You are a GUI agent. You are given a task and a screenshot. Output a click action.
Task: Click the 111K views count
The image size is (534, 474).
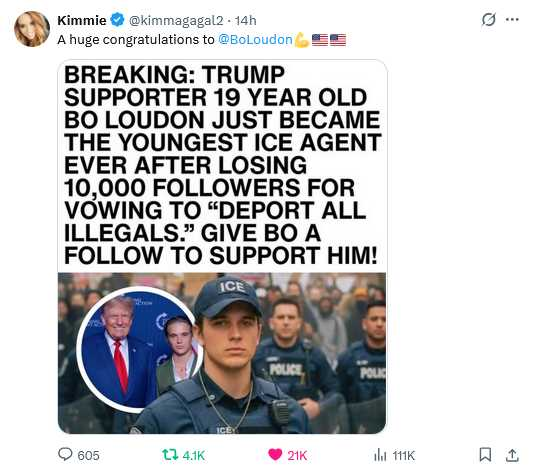click(404, 456)
